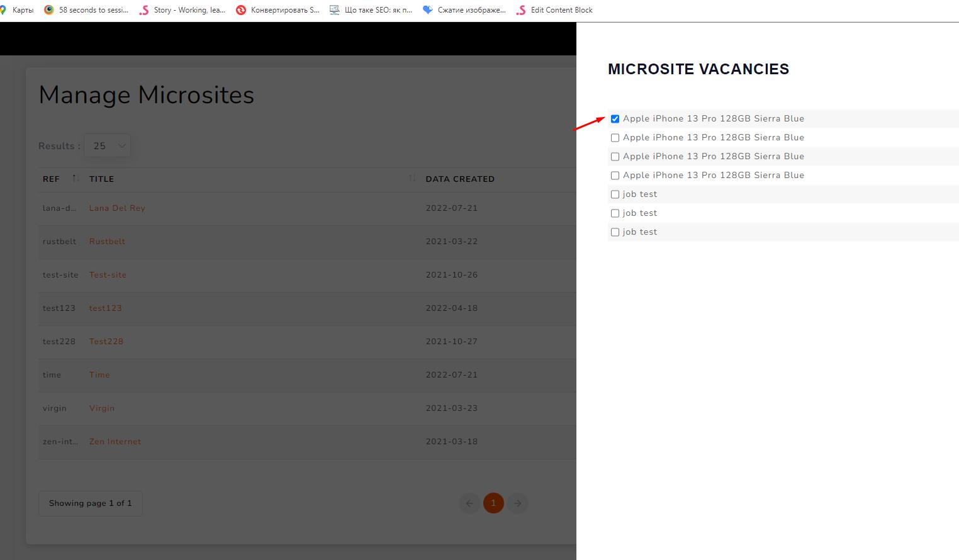Click the date 2022-04-18
The height and width of the screenshot is (560, 959).
coord(452,308)
